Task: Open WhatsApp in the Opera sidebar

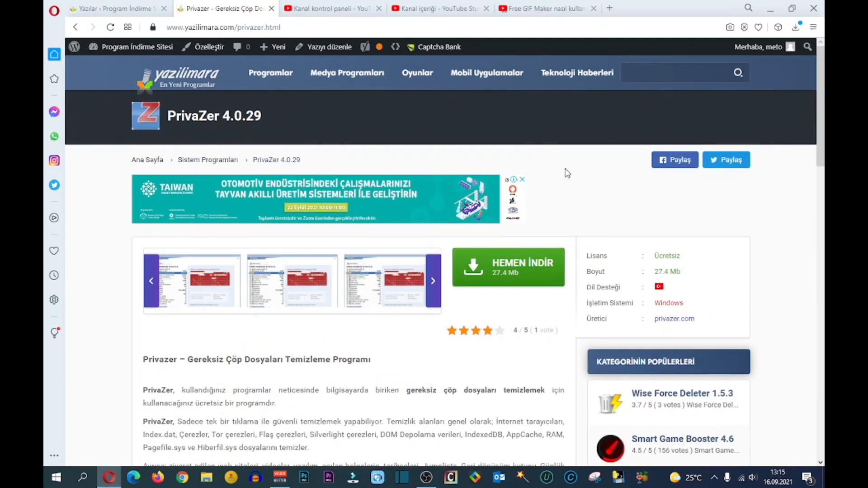Action: point(54,136)
